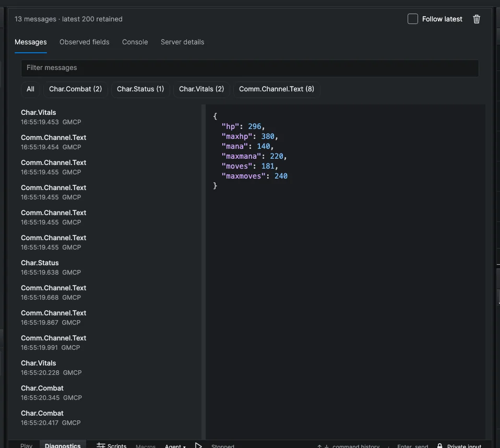Select the Diagnostics tab in bottom bar
The image size is (500, 448).
tap(63, 444)
